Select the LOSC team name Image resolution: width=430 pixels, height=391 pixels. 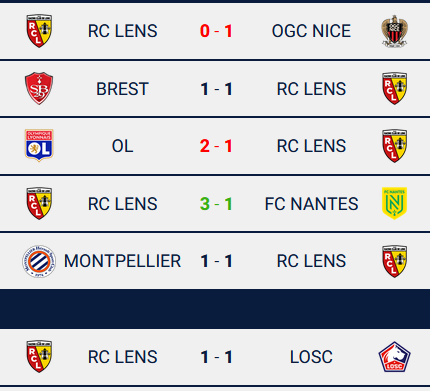click(x=311, y=357)
